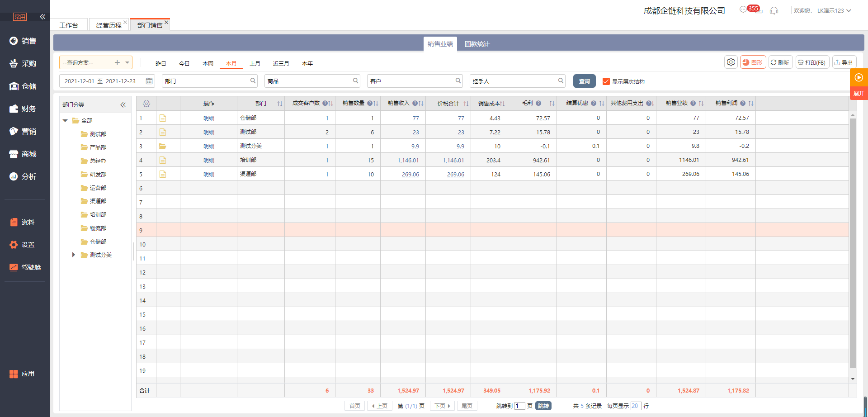Click the 查询 button
Screen dimensions: 868x417
coord(584,81)
